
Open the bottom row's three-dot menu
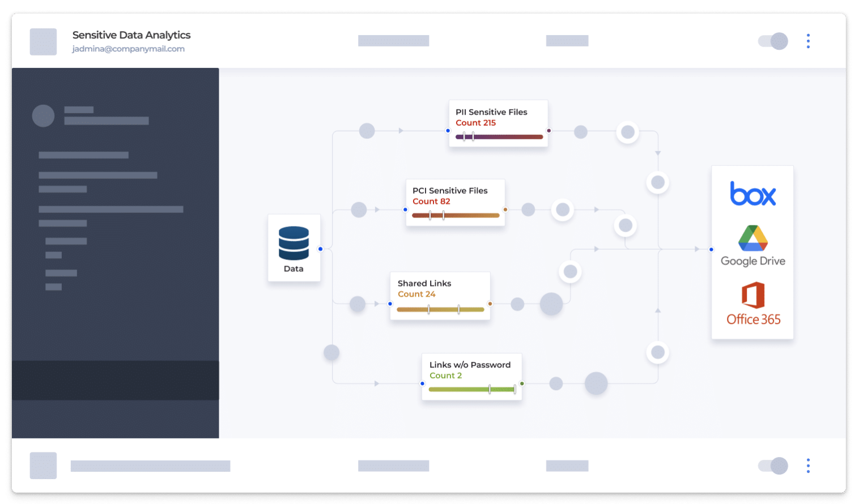pyautogui.click(x=808, y=465)
